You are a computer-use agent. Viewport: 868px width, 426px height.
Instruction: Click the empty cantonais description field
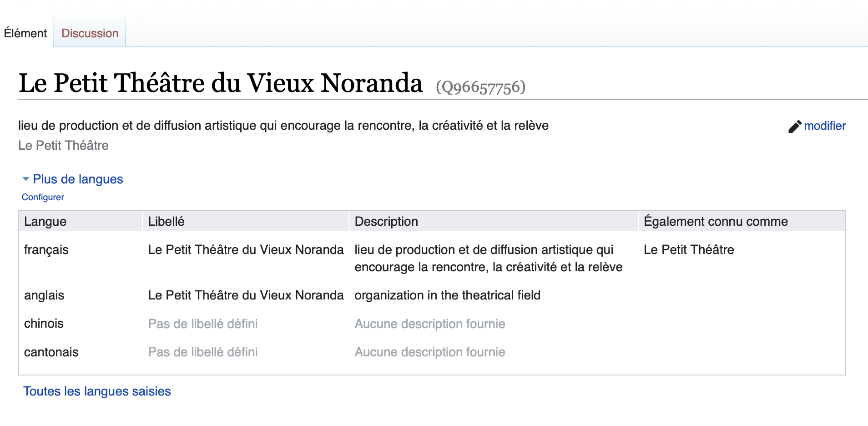pos(429,352)
